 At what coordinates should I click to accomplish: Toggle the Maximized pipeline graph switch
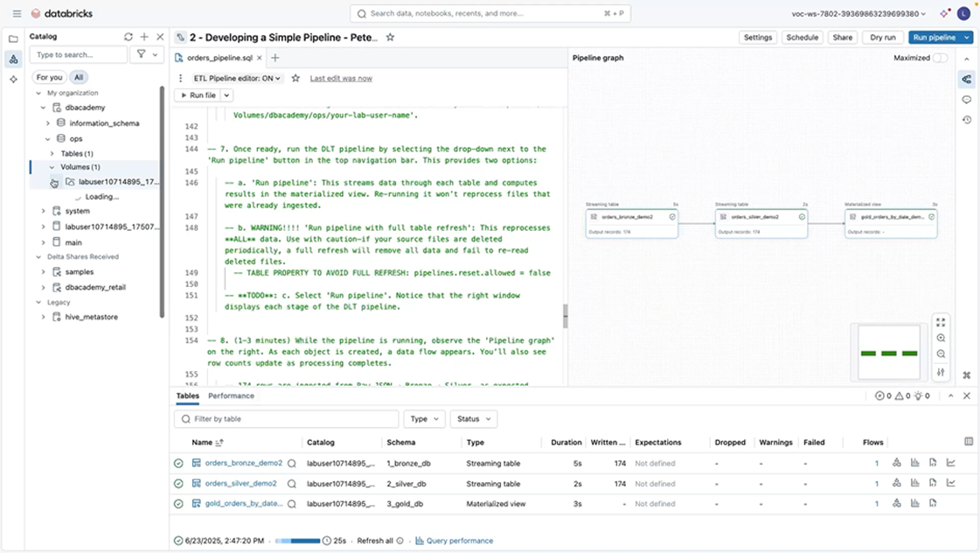pyautogui.click(x=940, y=58)
